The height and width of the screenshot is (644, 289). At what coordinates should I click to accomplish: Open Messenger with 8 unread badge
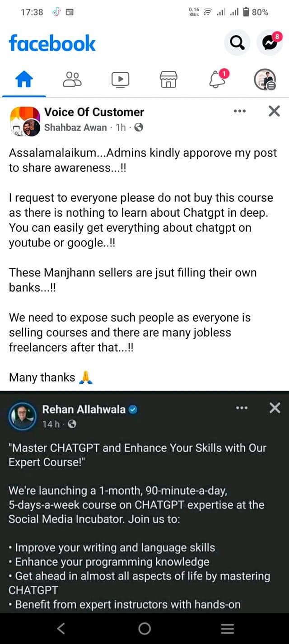click(270, 43)
